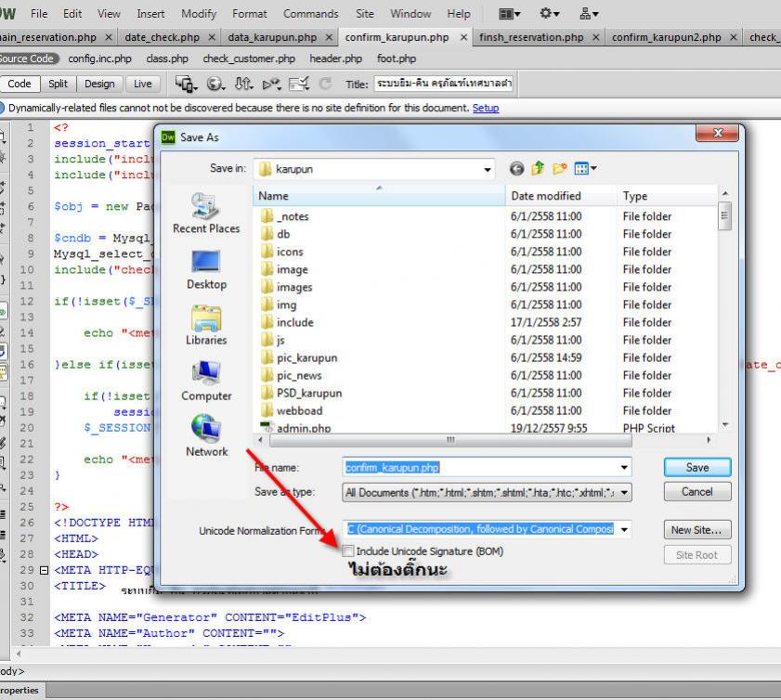Image resolution: width=781 pixels, height=700 pixels.
Task: Open the Modify menu
Action: [199, 14]
